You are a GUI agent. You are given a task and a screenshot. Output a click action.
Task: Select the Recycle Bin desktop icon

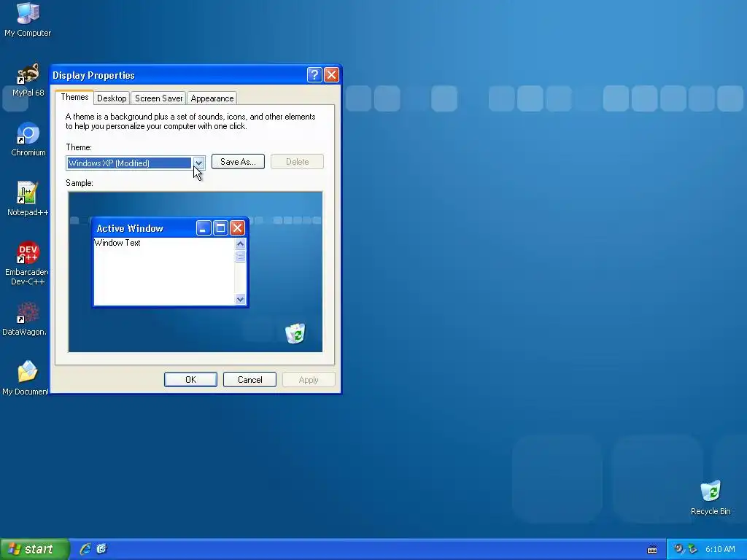coord(711,498)
